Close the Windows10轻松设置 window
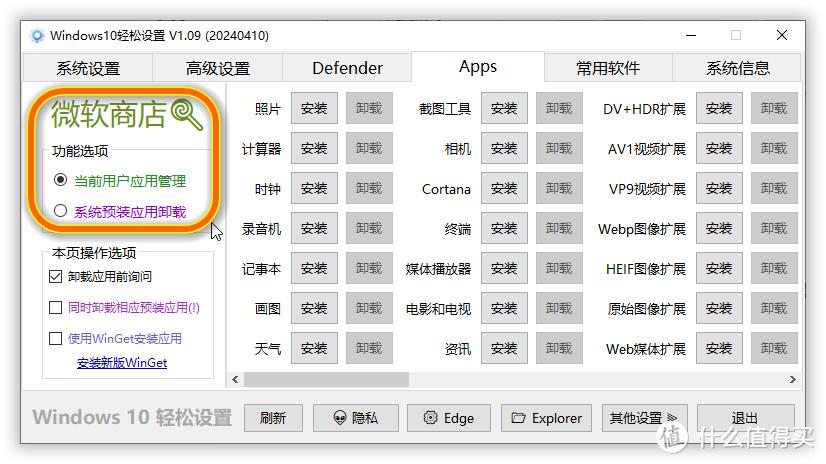 pos(782,35)
